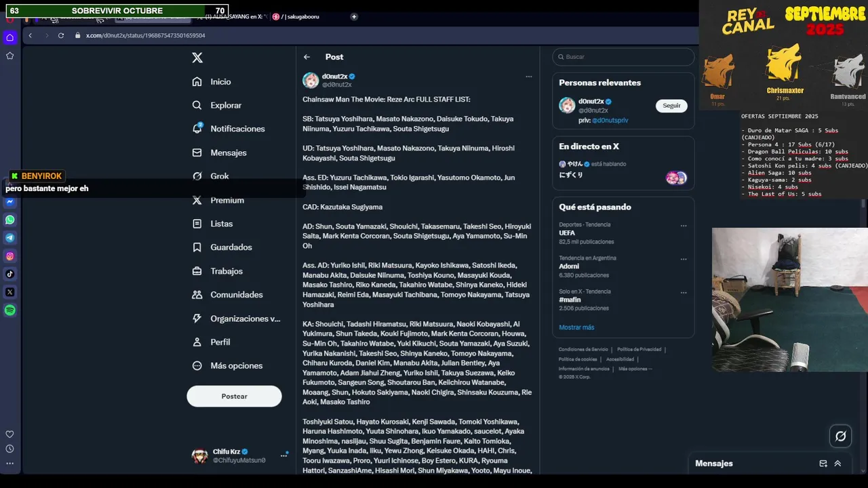The image size is (868, 488).
Task: Open Política de Privacidad footer link
Action: tap(639, 350)
